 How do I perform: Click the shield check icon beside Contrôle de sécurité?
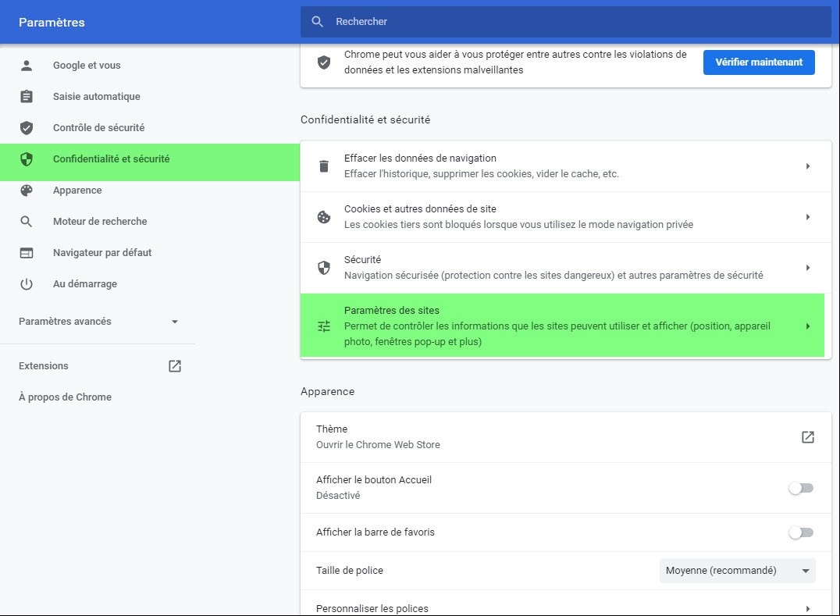click(x=27, y=127)
